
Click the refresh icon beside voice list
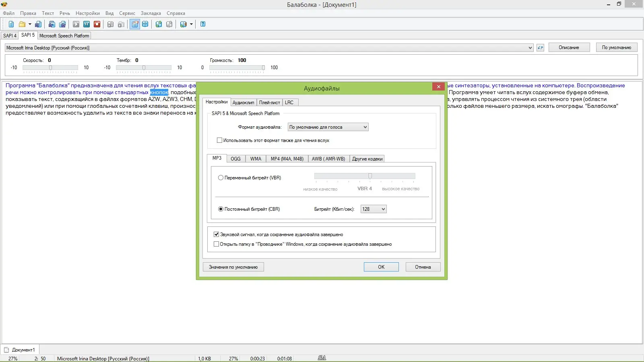point(540,48)
